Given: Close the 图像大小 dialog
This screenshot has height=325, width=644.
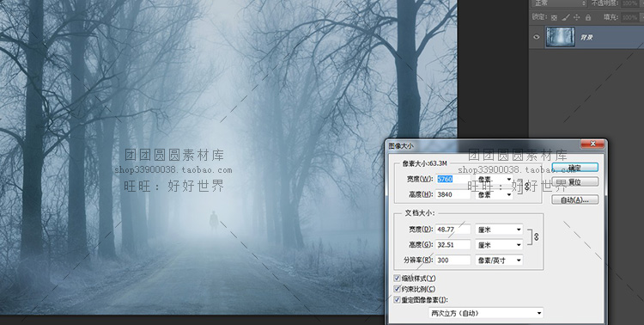Looking at the screenshot, I should 592,144.
